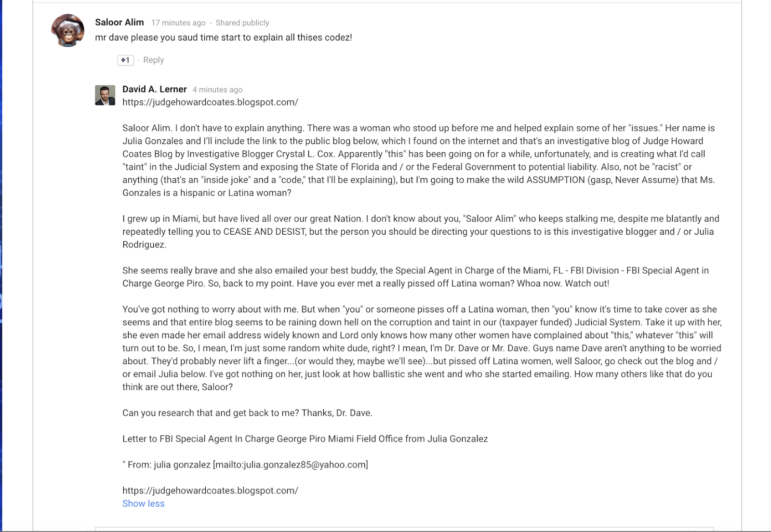Click the 'Letter to FBI Special Agent' line
Image resolution: width=771 pixels, height=532 pixels.
click(x=305, y=439)
